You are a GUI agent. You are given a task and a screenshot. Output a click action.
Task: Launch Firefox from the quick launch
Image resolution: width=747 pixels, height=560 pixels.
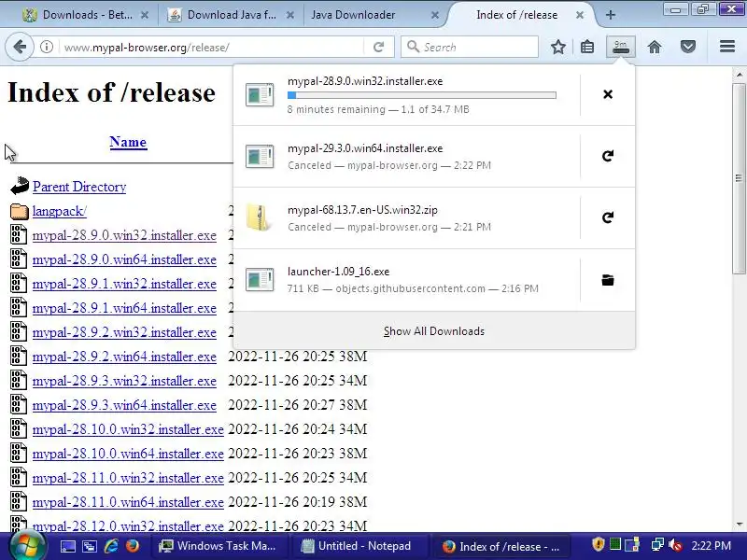133,546
